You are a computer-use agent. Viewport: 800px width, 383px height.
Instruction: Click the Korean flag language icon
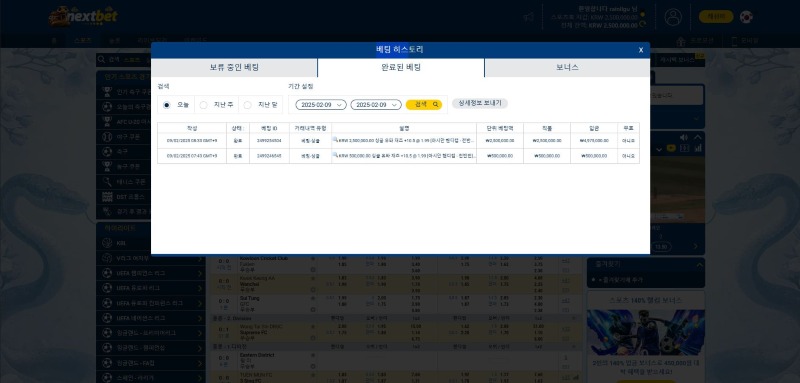coord(746,17)
